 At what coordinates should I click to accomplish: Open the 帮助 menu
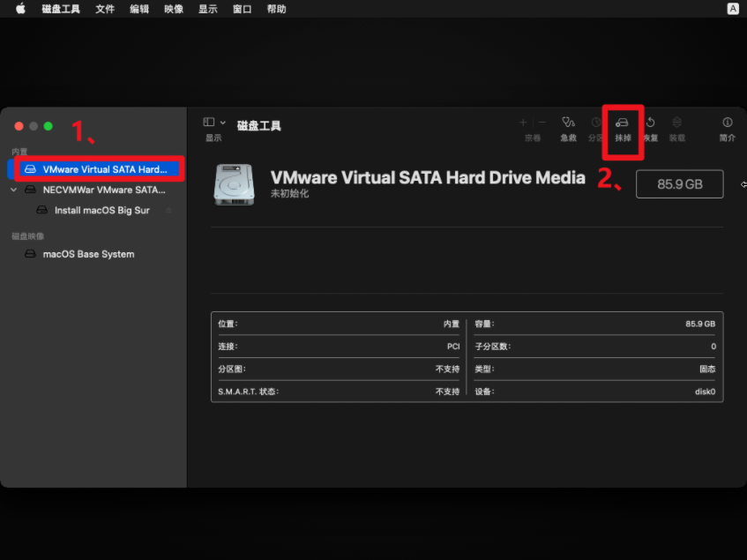(276, 9)
